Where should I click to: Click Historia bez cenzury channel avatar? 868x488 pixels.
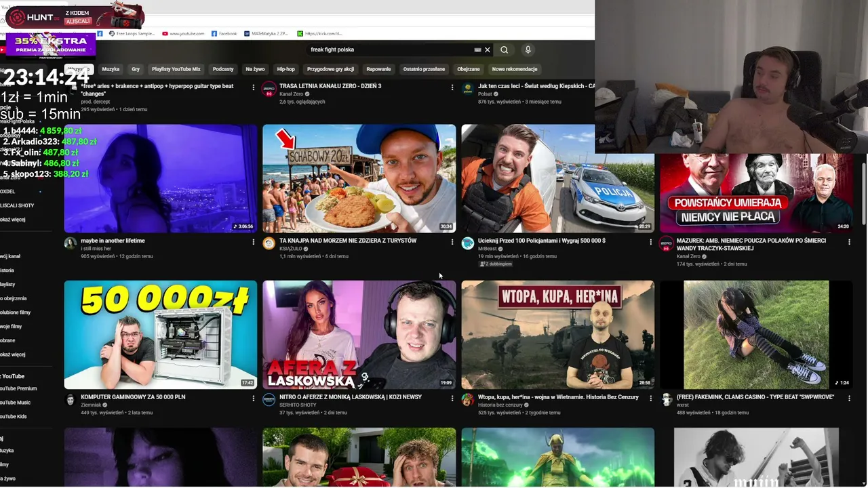[x=467, y=400]
